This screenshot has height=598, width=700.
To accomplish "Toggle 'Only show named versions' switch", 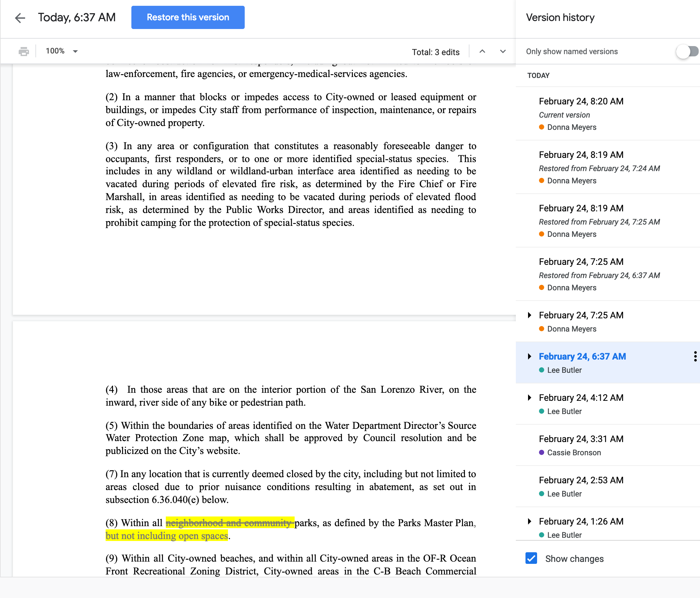I will [x=686, y=51].
